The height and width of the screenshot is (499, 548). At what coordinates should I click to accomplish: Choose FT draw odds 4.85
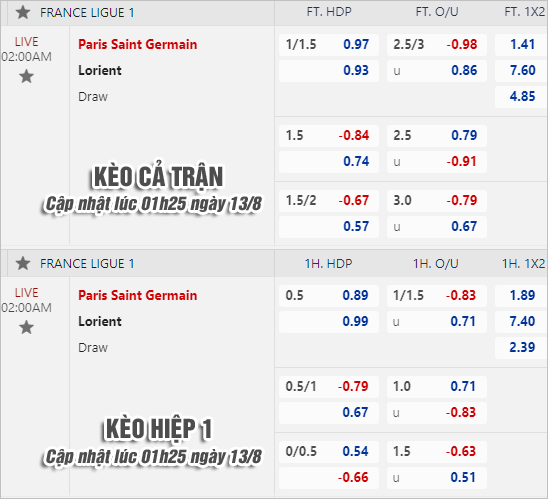(x=521, y=96)
